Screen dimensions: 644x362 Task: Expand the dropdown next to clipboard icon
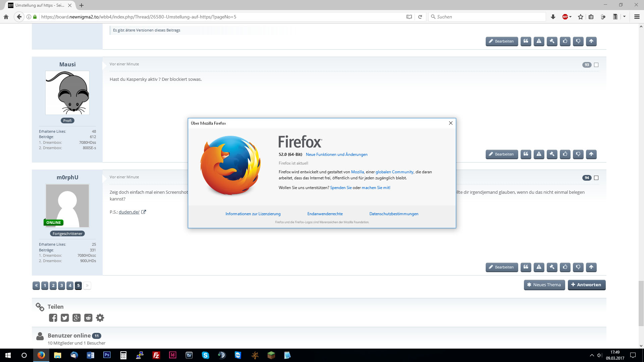click(625, 17)
